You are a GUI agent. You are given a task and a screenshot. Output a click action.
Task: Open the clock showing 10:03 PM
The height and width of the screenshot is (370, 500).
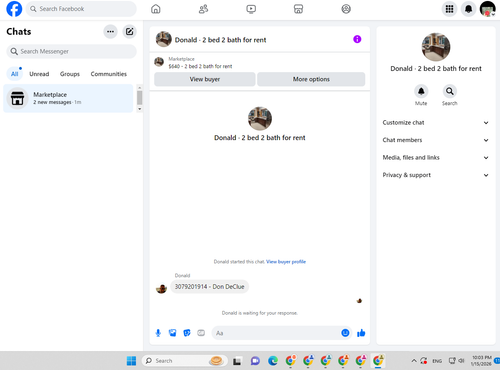(x=481, y=361)
